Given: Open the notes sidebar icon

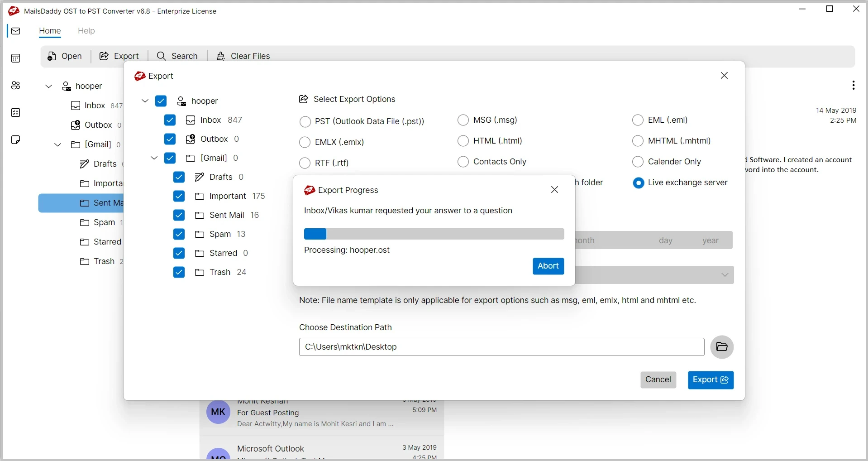Looking at the screenshot, I should (16, 140).
